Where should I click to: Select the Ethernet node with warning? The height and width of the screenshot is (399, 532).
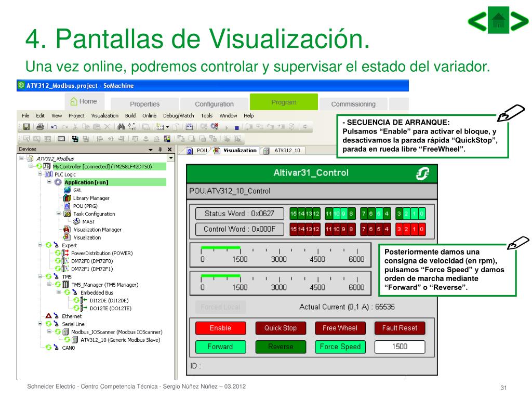pos(64,316)
